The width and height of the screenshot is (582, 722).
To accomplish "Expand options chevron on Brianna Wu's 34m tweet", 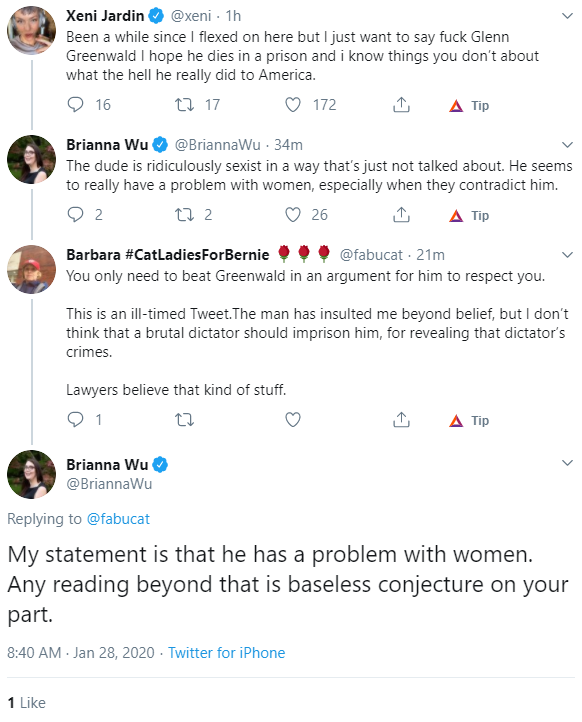I will [x=567, y=145].
